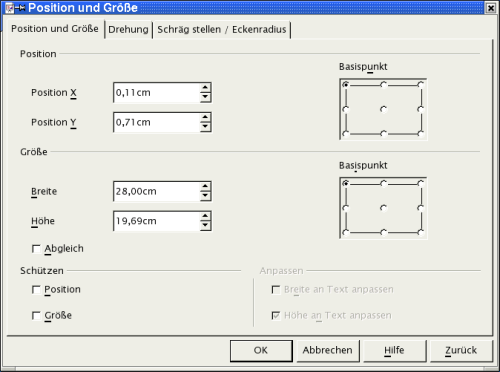Screen dimensions: 500x372
Task: Click the Position X input field
Action: click(157, 92)
